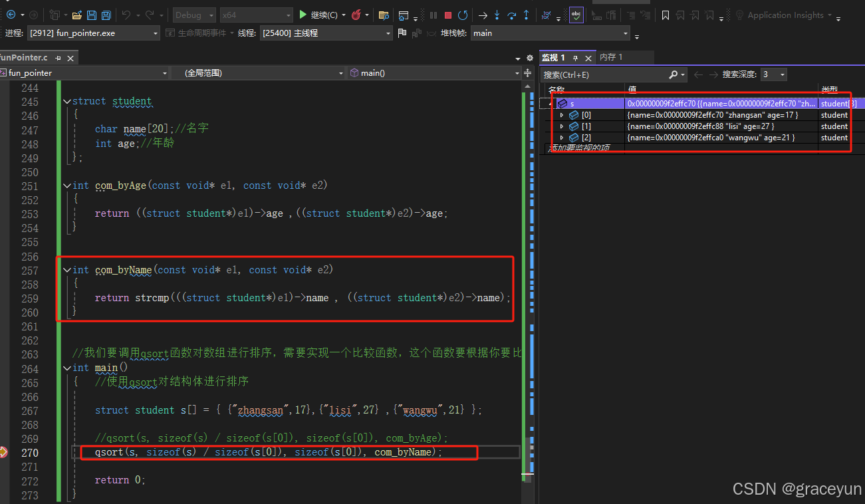Expand watch element [1]

coord(562,126)
